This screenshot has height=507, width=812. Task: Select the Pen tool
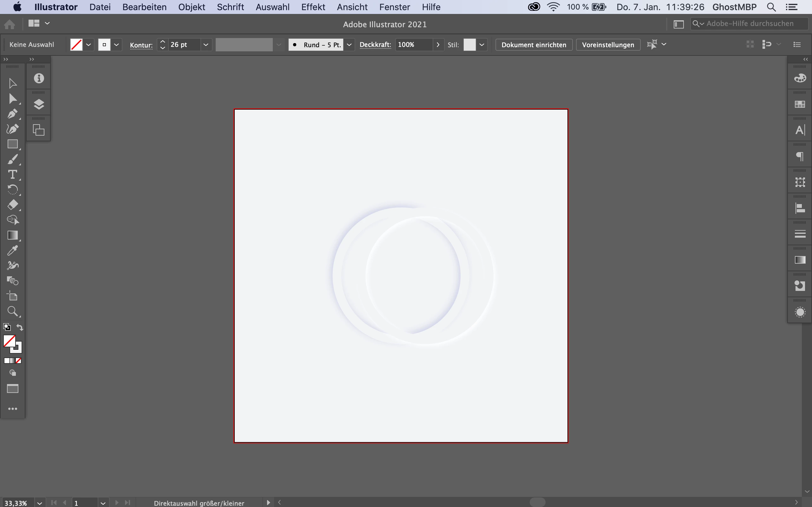coord(12,114)
